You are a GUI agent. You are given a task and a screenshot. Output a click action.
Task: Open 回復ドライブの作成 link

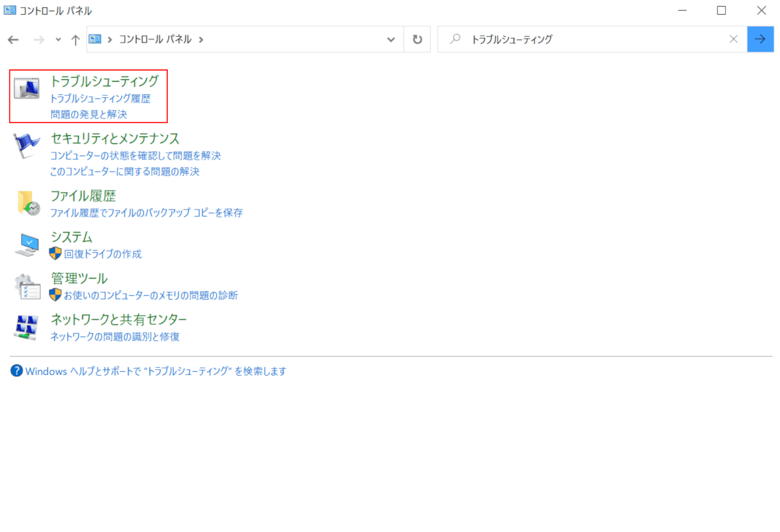click(102, 254)
